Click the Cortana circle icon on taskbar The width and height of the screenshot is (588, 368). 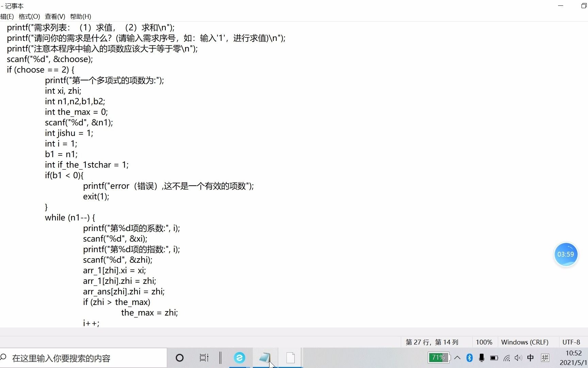click(x=180, y=358)
